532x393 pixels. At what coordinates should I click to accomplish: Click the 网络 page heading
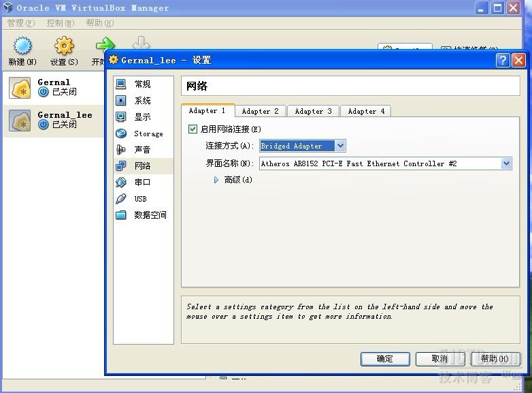[197, 86]
